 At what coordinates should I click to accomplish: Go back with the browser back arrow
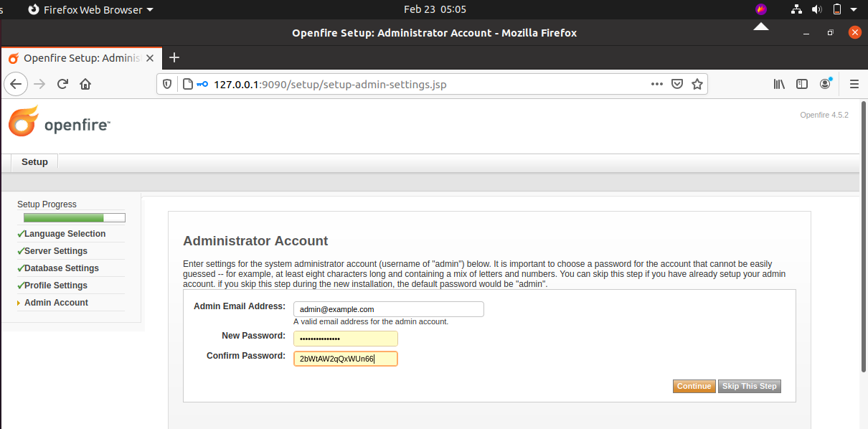pyautogui.click(x=16, y=84)
